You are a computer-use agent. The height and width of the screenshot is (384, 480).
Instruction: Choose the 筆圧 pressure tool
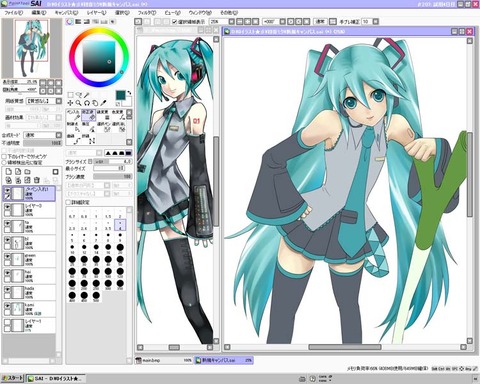click(x=89, y=127)
